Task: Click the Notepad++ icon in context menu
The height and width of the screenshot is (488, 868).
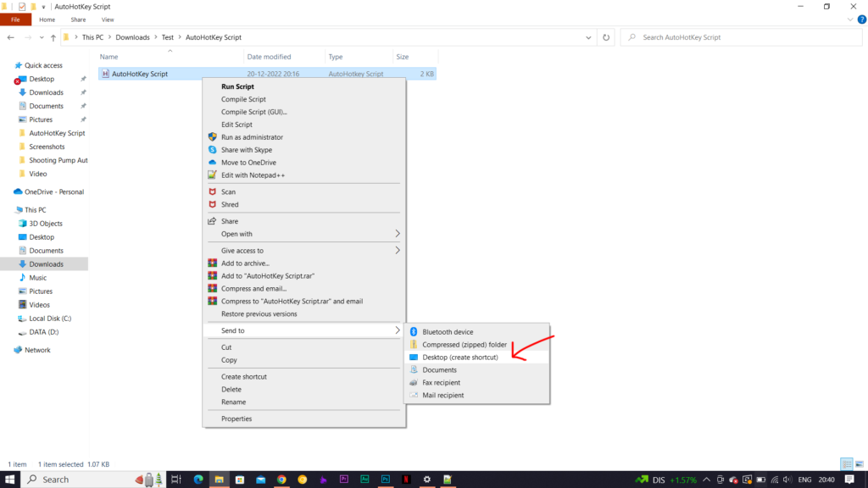Action: [212, 175]
